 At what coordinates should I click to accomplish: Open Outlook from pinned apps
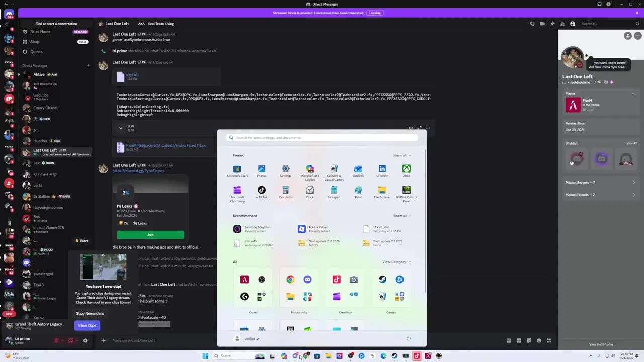point(358,171)
